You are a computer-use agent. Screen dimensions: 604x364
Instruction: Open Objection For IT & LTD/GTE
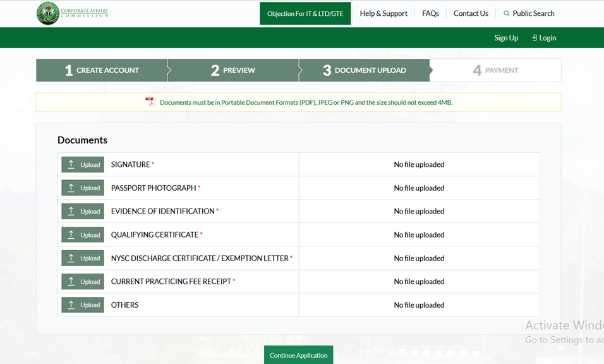point(305,13)
